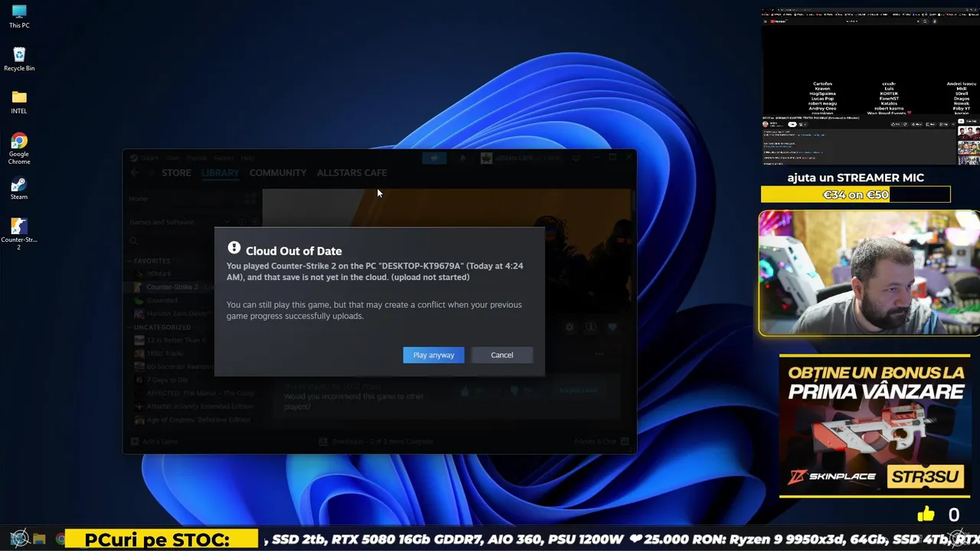This screenshot has width=980, height=551.
Task: Open This PC desktop icon
Action: 19,17
